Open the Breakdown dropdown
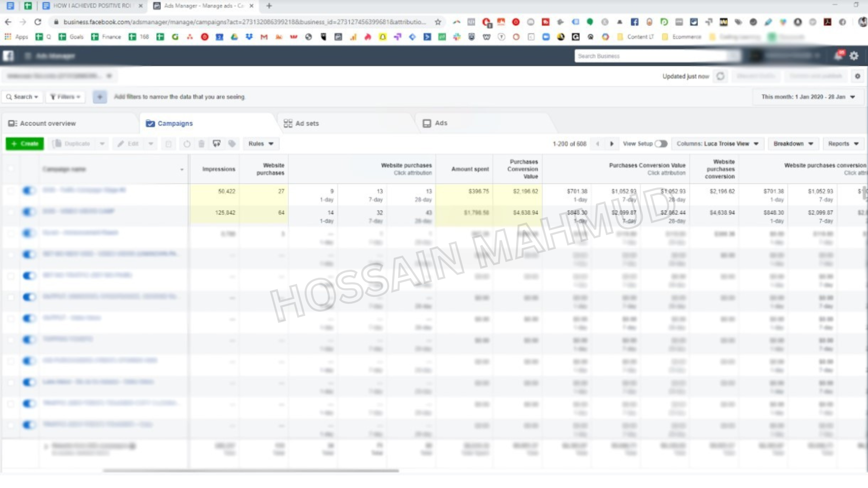 793,144
